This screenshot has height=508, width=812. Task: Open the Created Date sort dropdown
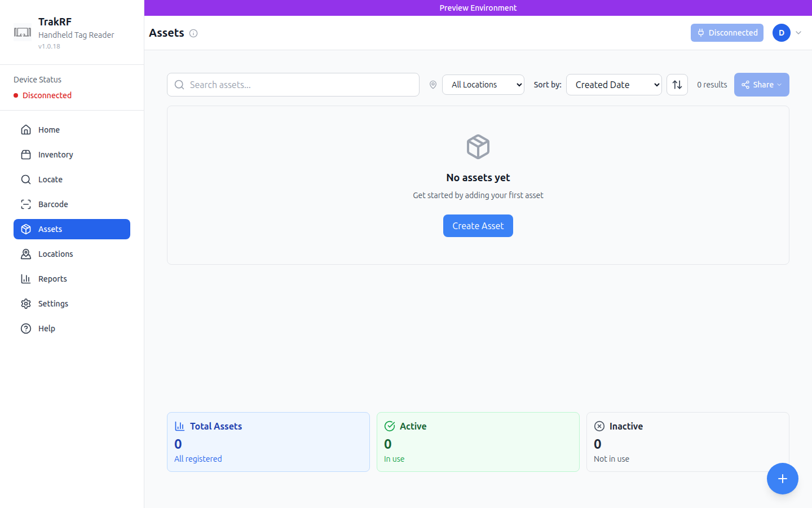pyautogui.click(x=614, y=84)
